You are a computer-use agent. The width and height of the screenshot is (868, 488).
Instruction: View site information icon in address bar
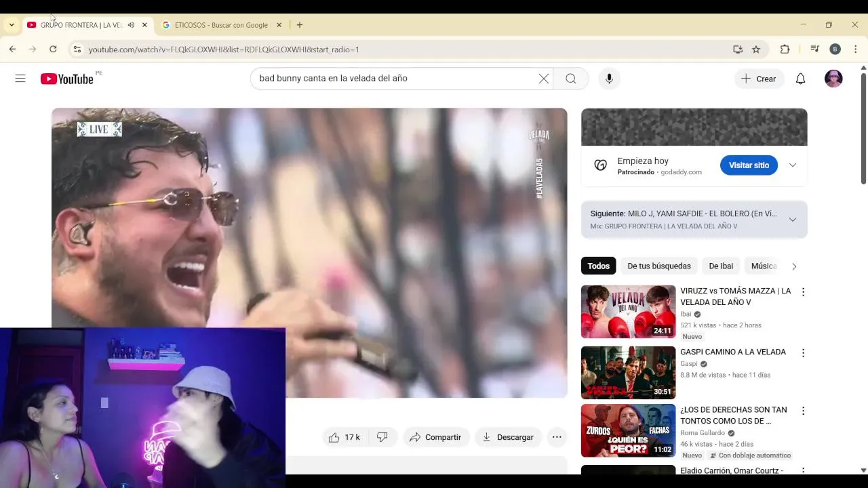(x=77, y=49)
